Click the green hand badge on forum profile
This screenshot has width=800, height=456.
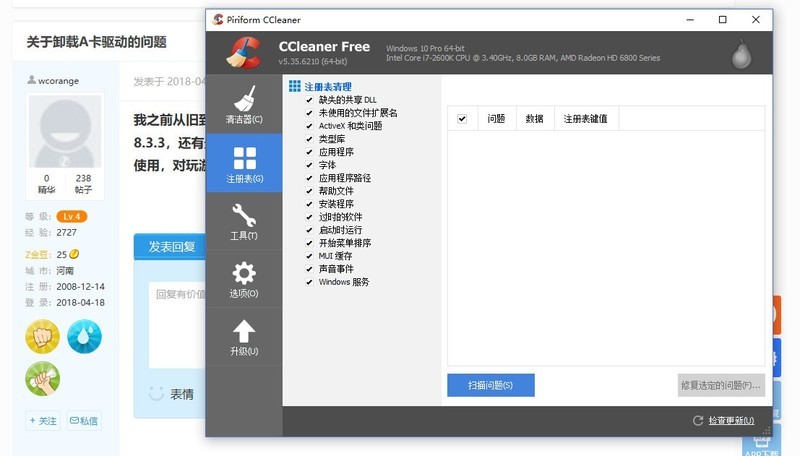(42, 379)
